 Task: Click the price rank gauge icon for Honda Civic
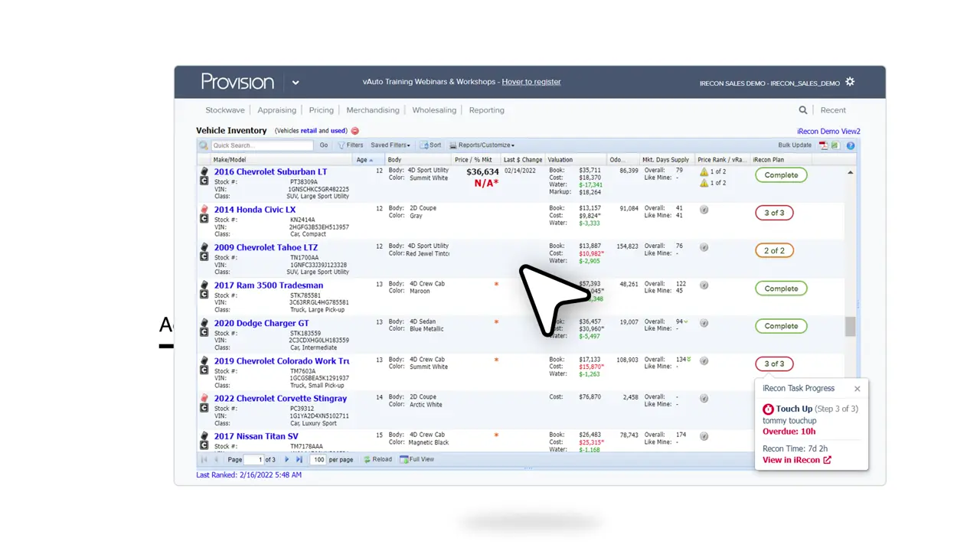704,210
